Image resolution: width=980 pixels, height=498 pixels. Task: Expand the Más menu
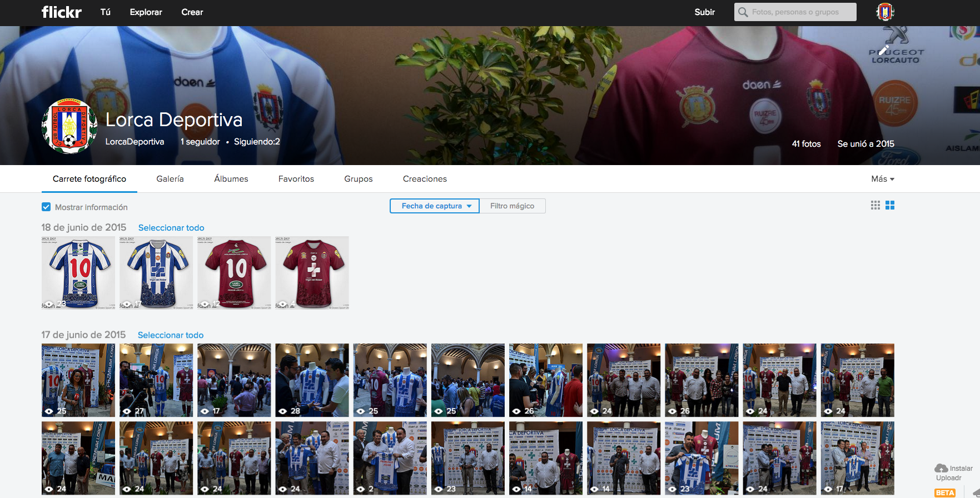pyautogui.click(x=882, y=179)
